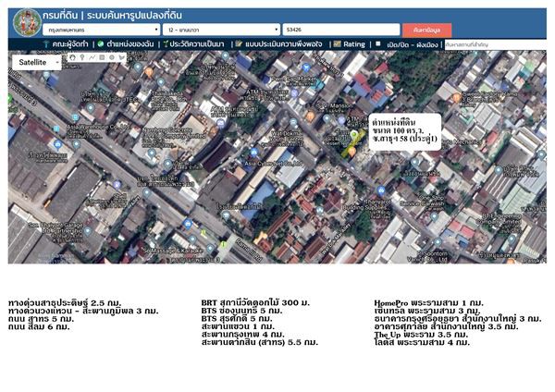
Task: Click the orange marker on the highlighted yellow parcel
Action: pyautogui.click(x=351, y=152)
